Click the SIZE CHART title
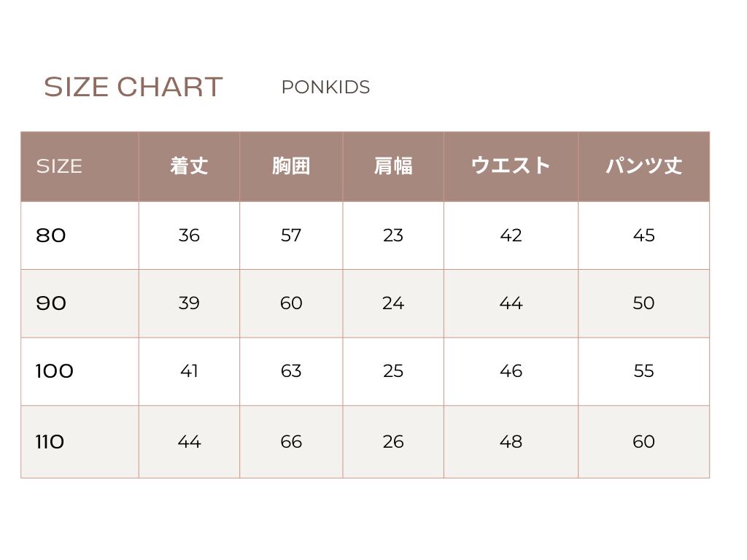This screenshot has height=560, width=747. point(133,87)
